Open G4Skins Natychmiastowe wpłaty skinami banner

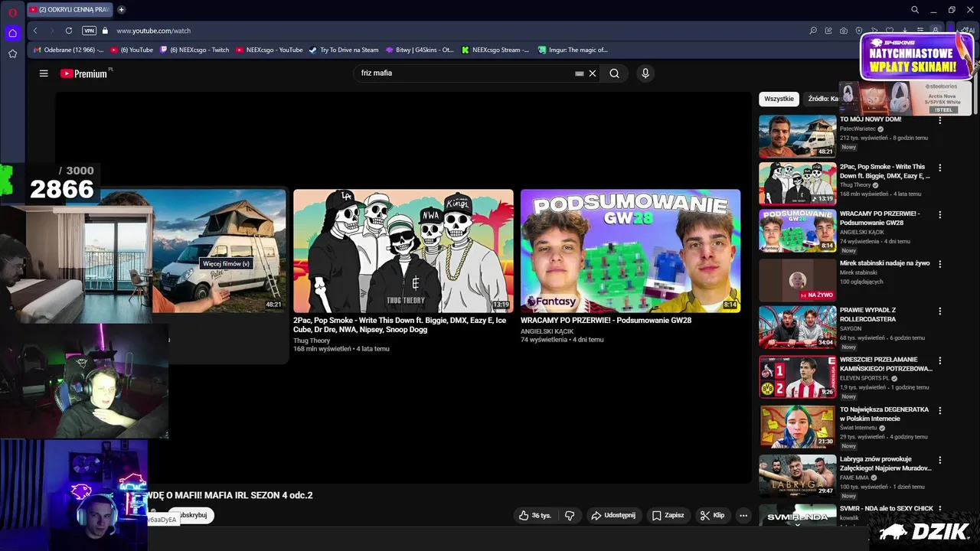click(916, 56)
